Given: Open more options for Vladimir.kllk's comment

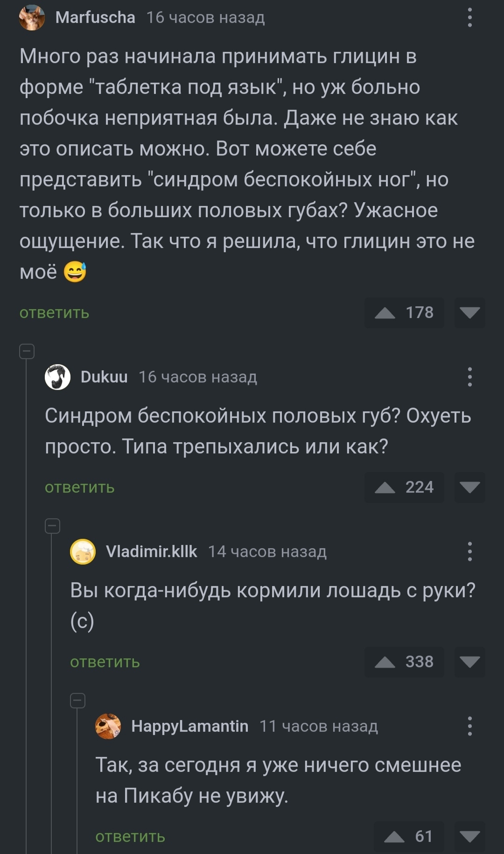Looking at the screenshot, I should tap(469, 551).
